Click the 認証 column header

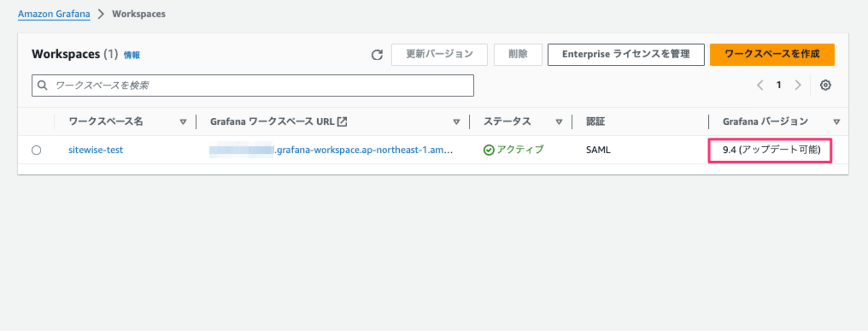595,122
